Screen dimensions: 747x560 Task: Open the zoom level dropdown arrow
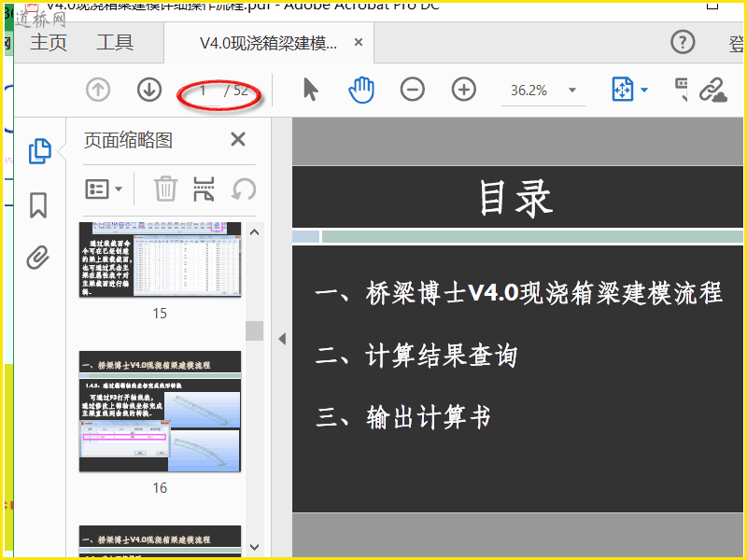(x=572, y=90)
